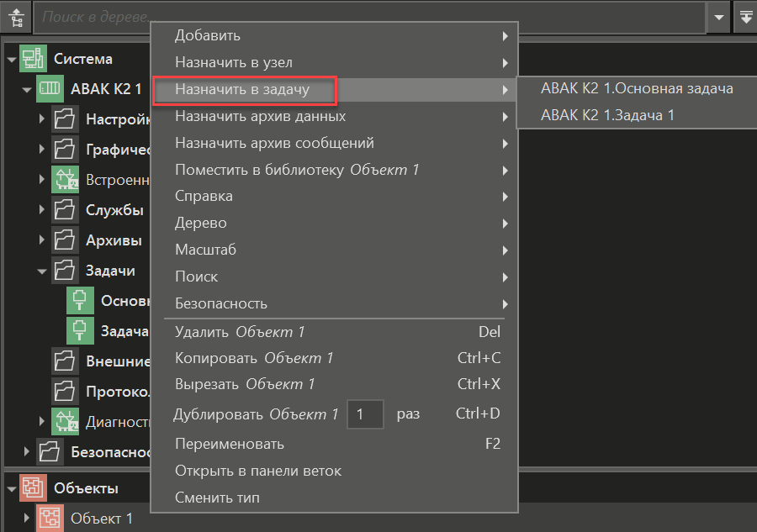Viewport: 757px width, 532px height.
Task: Collapse the Система tree node
Action: pos(12,60)
